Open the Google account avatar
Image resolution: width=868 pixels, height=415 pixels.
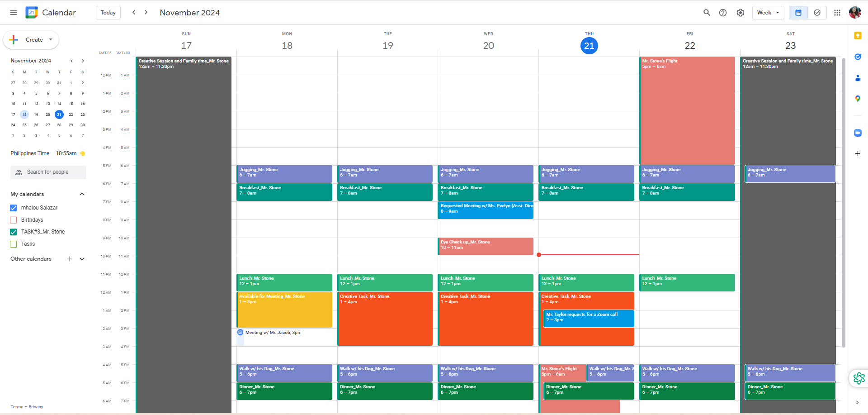855,13
